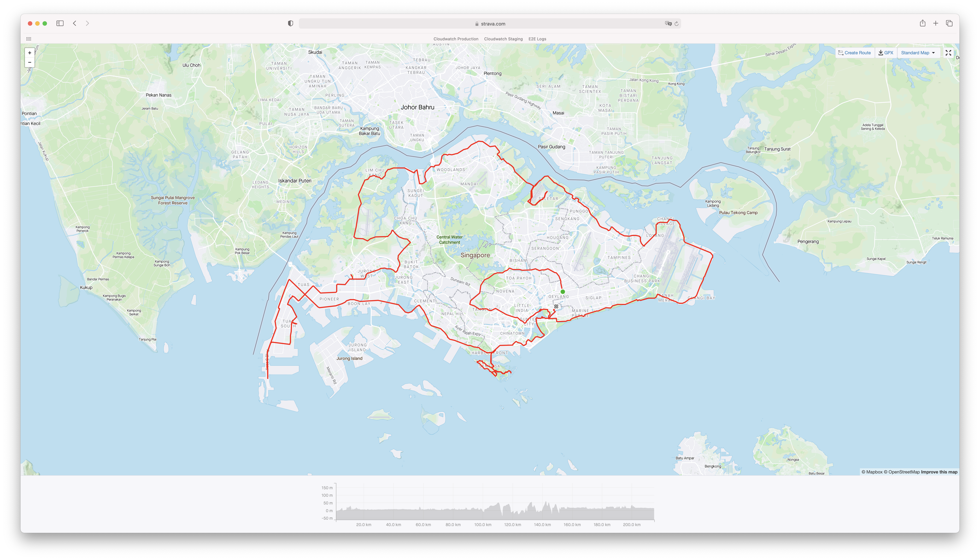Open Cloudwatch Production bookmark

pyautogui.click(x=456, y=39)
